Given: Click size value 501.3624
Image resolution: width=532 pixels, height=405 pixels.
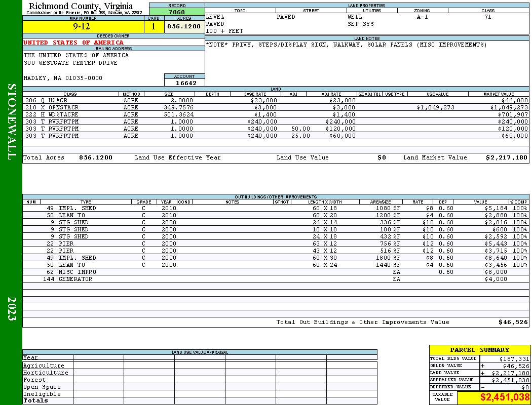Looking at the screenshot, I should [x=178, y=114].
